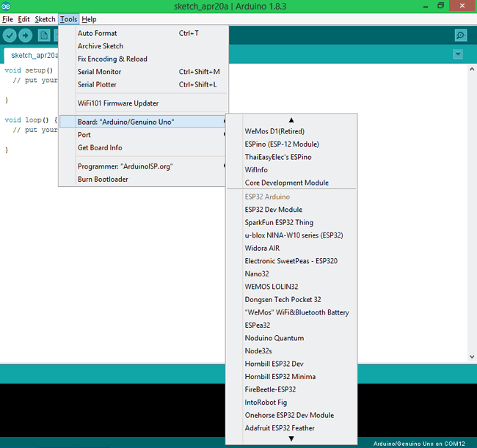Close the Tools menu from menu bar
The image size is (477, 448).
pos(68,19)
